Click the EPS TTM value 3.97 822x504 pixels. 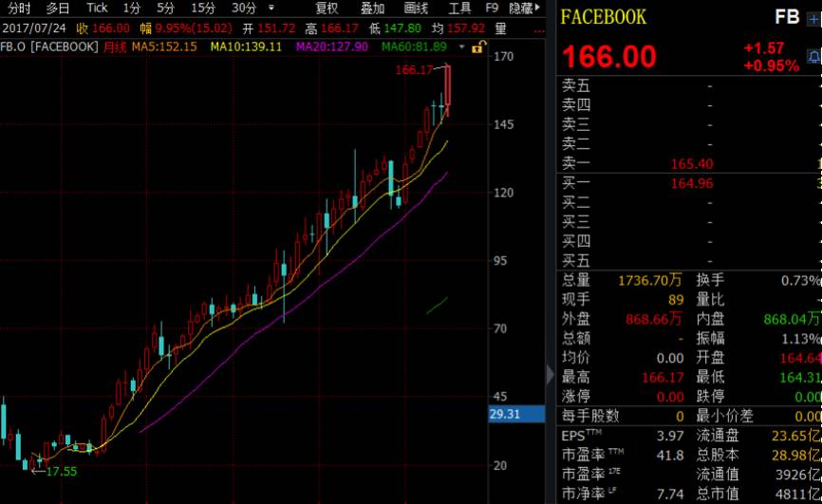click(x=670, y=436)
